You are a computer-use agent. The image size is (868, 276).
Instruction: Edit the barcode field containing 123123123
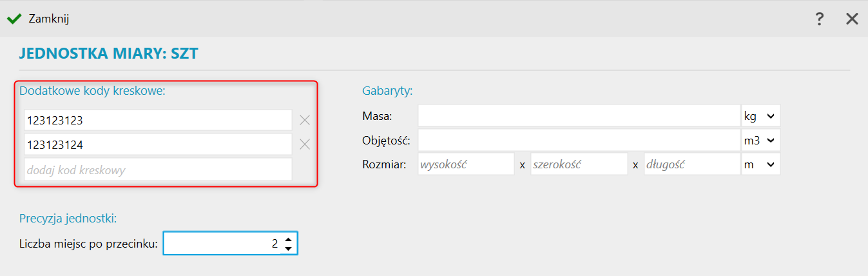[158, 120]
